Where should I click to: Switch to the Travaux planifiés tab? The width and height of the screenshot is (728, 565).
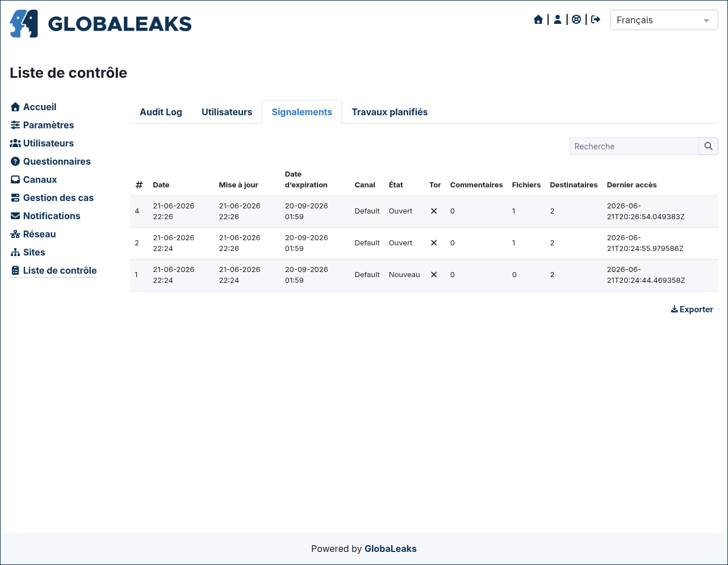(390, 112)
